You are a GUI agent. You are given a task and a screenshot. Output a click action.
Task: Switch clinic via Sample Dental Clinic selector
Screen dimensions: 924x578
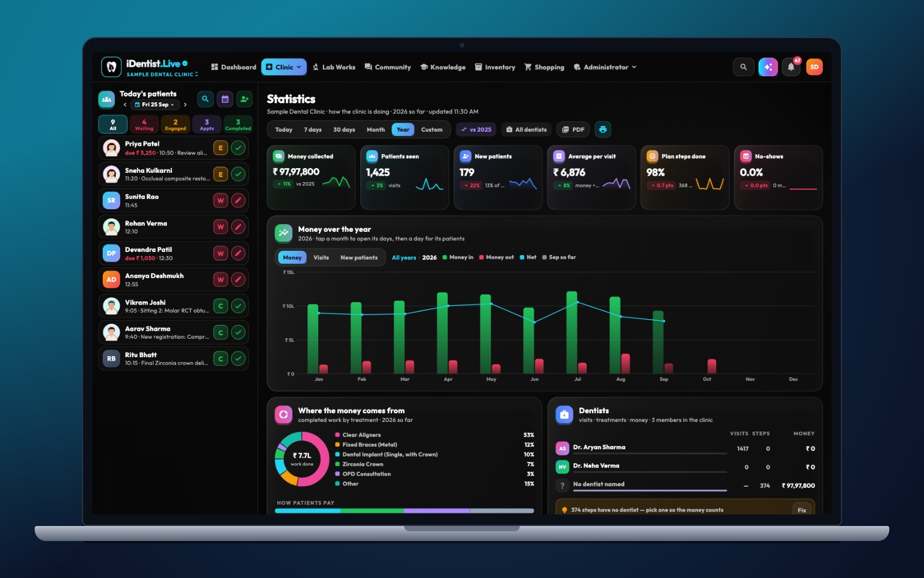click(x=162, y=75)
